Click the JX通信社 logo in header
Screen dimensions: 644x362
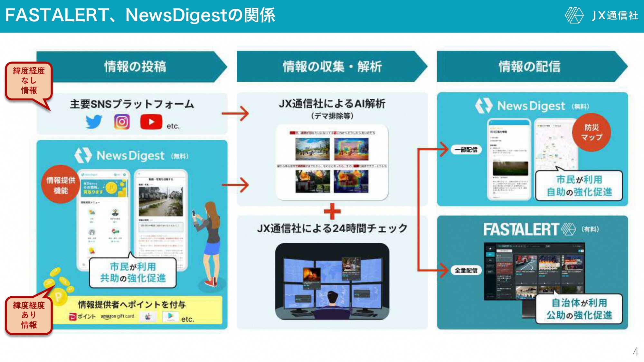pyautogui.click(x=601, y=15)
